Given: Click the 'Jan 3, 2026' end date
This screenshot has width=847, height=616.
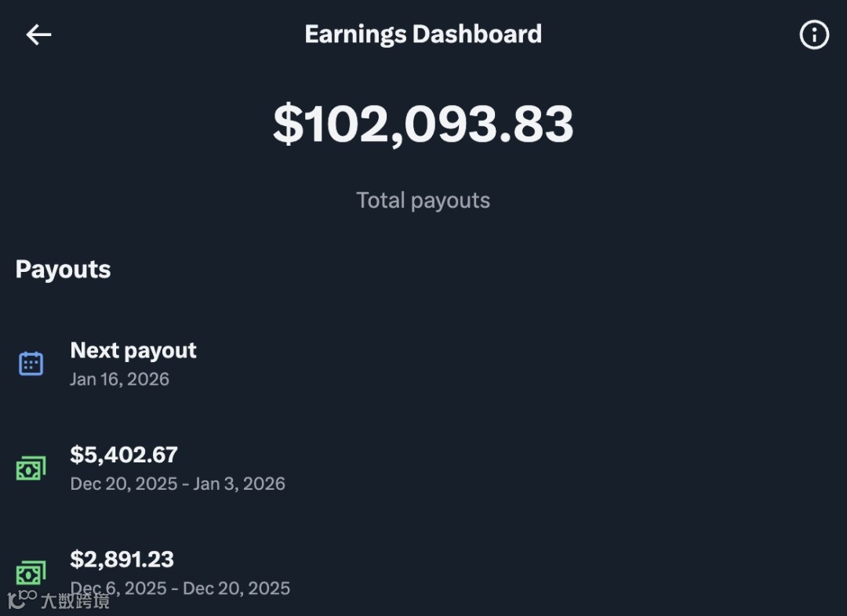Looking at the screenshot, I should [239, 484].
